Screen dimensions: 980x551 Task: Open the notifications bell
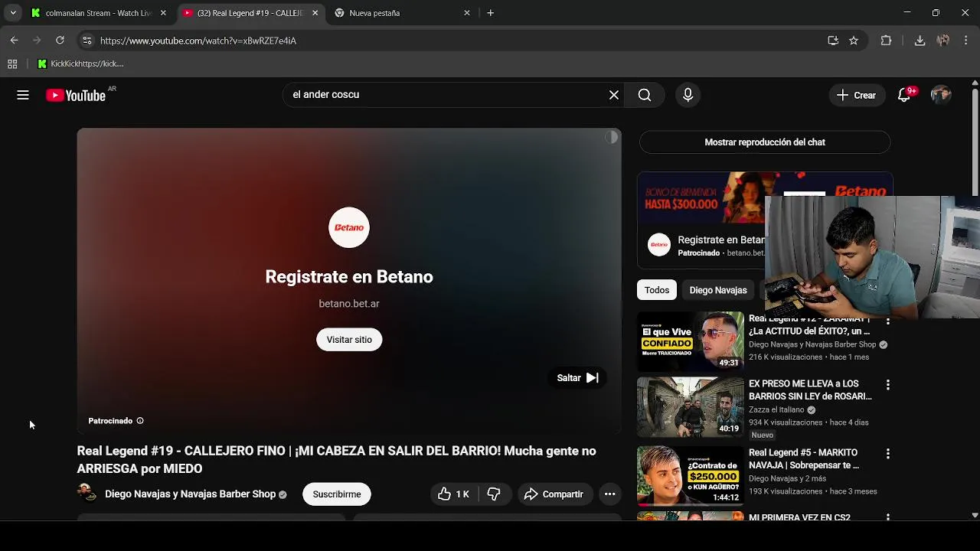(904, 95)
